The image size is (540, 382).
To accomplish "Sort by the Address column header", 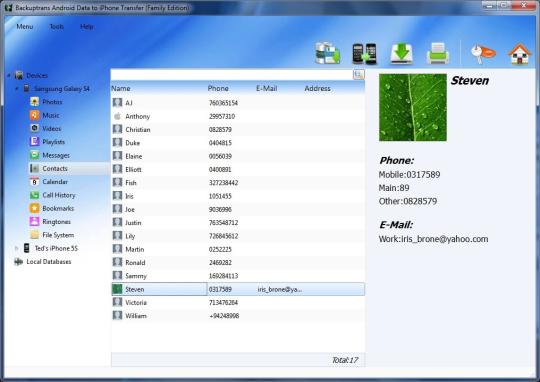I will tap(317, 89).
